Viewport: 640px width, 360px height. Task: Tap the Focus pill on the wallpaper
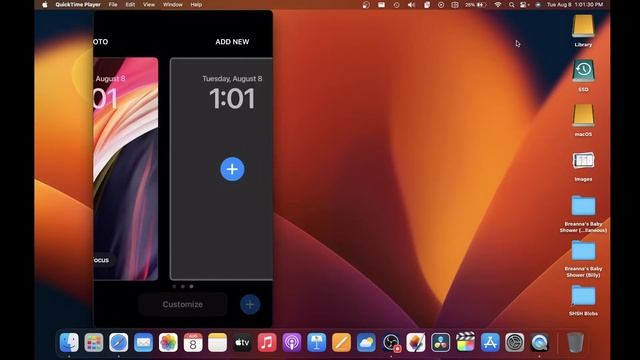[x=102, y=260]
